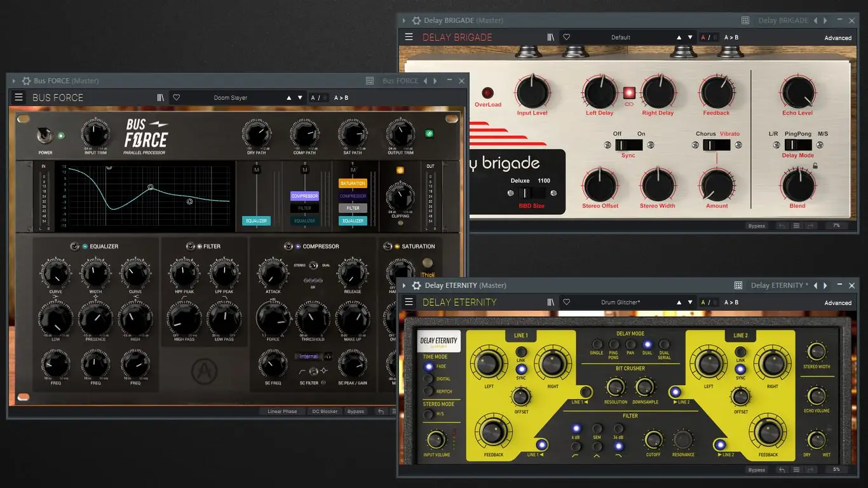Favorite the Doom Slayer preset via heart icon
The width and height of the screenshot is (868, 488).
176,97
